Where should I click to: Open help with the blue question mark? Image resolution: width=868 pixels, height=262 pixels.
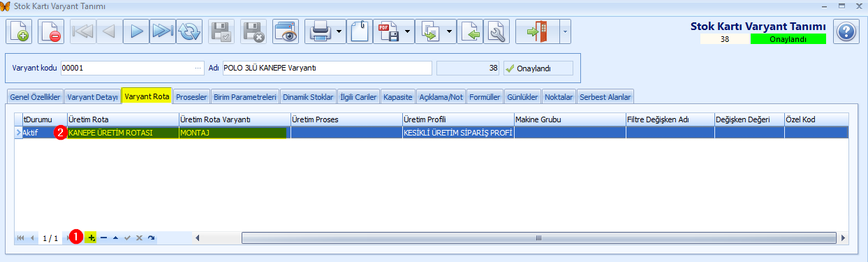click(x=846, y=31)
